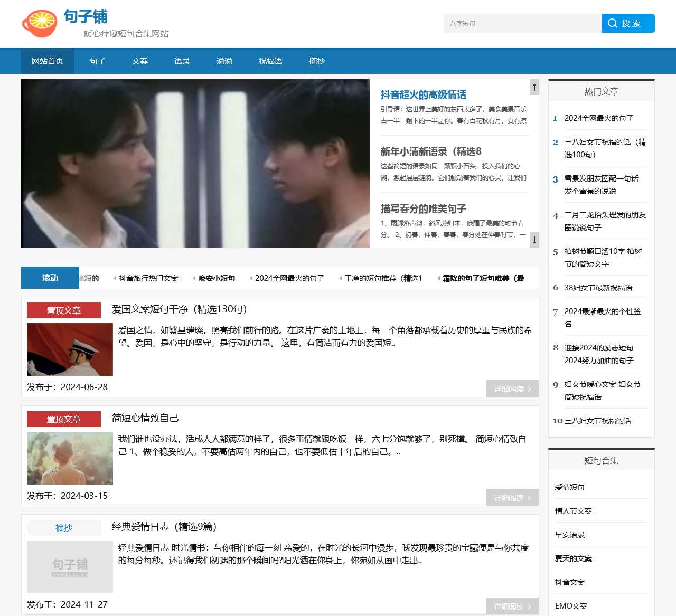
Task: Open 爱情短句 in 短句合集
Action: tap(570, 487)
